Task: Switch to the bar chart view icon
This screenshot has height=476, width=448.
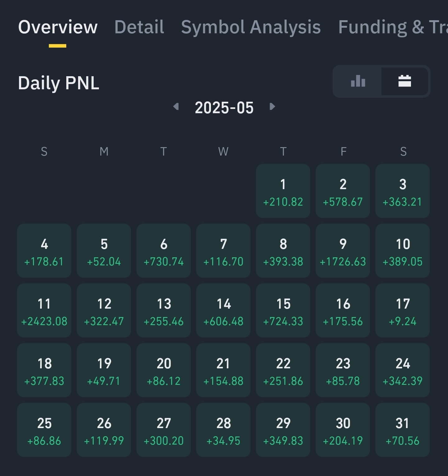Action: click(x=358, y=82)
